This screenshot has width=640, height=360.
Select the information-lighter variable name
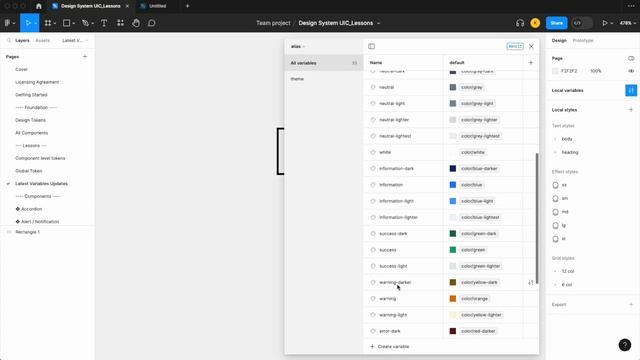tap(398, 217)
